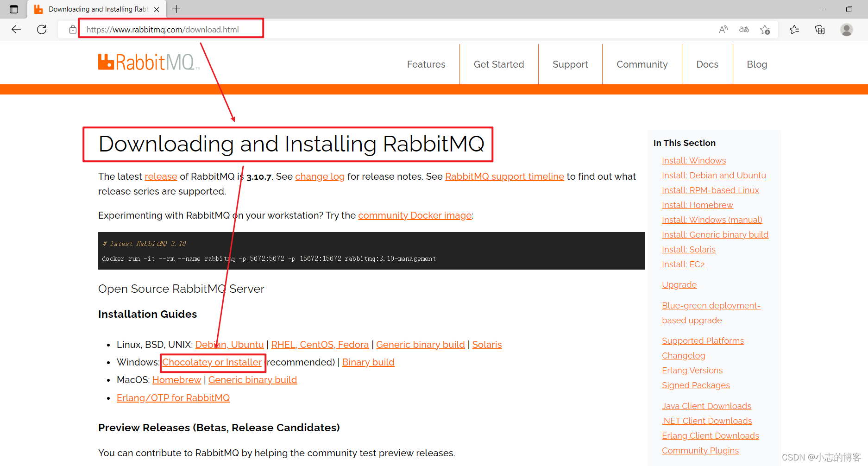The width and height of the screenshot is (868, 466).
Task: Open the Read aloud icon in address bar
Action: 723,30
